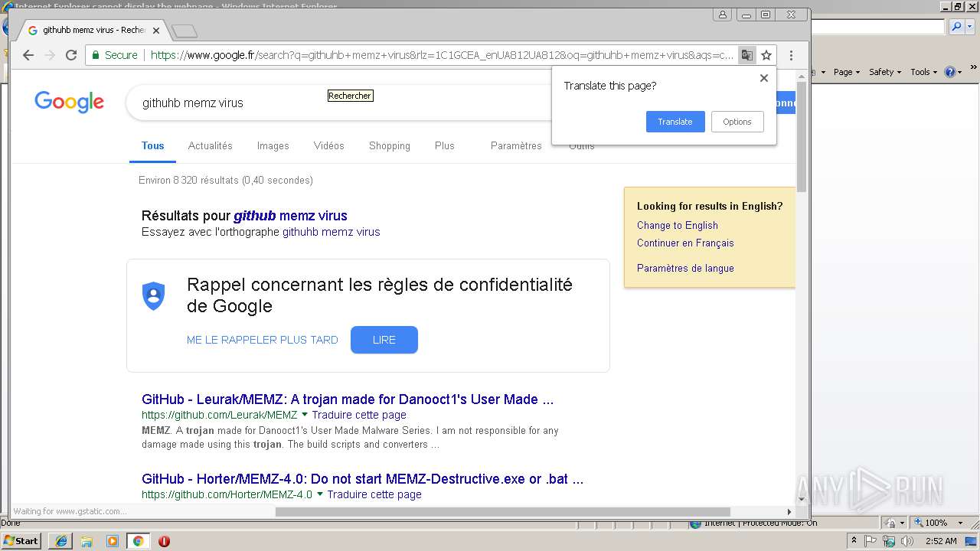Viewport: 980px width, 551px height.
Task: Click suggested github memz virus results link
Action: click(x=291, y=216)
